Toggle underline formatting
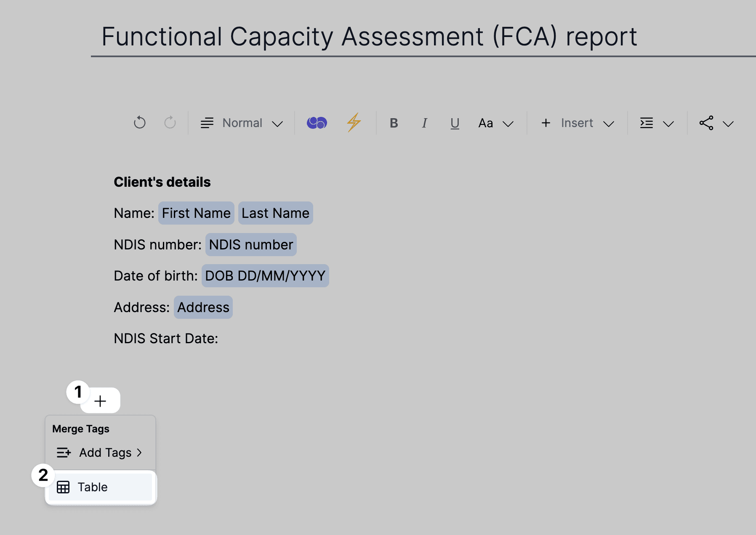Image resolution: width=756 pixels, height=535 pixels. [455, 123]
